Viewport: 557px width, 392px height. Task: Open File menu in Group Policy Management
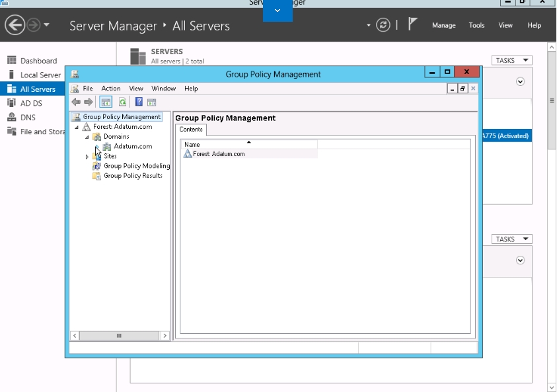click(88, 89)
